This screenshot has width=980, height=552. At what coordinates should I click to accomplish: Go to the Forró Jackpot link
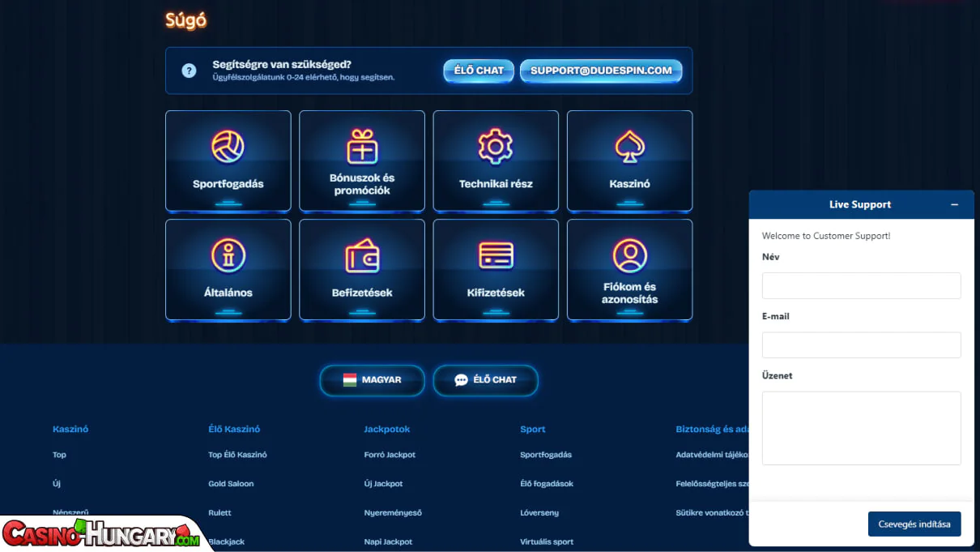(x=390, y=455)
